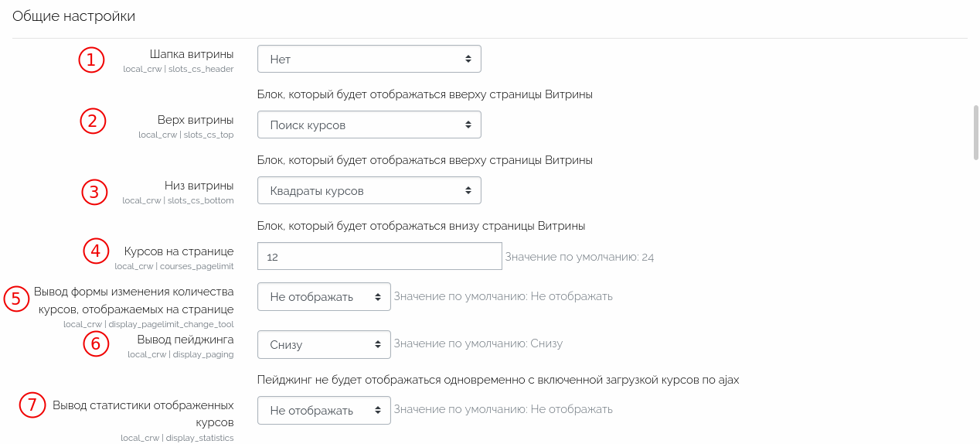Click the red circled number 6 marker
Screen dimensions: 980x444
click(96, 343)
